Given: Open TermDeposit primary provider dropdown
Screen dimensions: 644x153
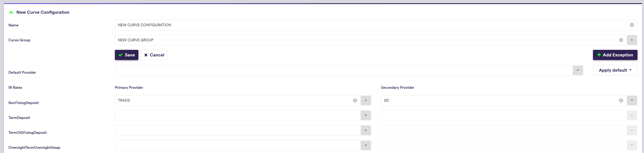Looking at the screenshot, I should coord(365,115).
